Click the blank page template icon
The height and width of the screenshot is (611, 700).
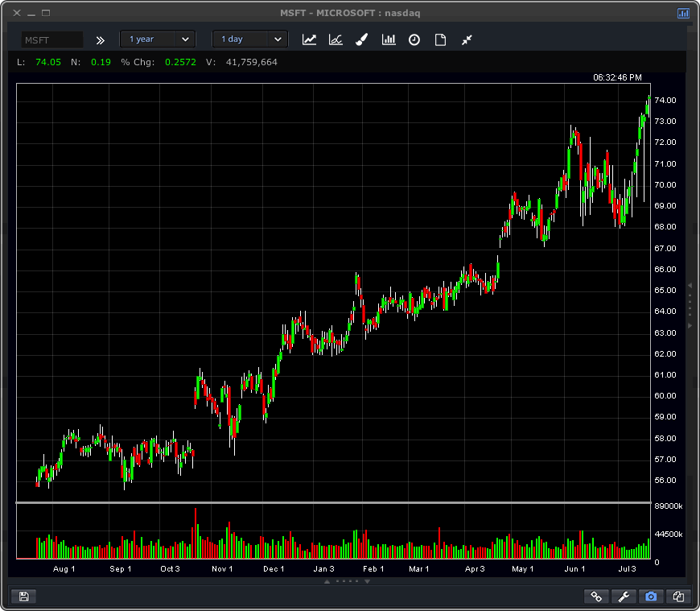click(x=440, y=39)
